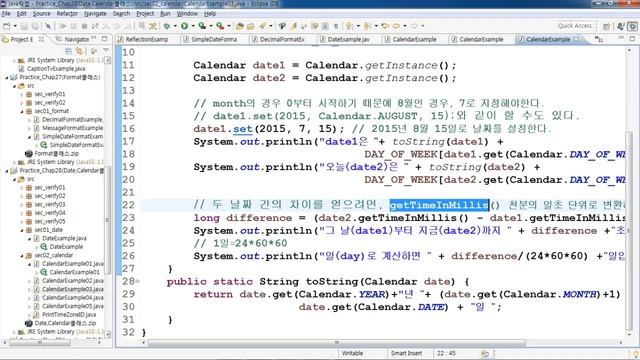
Task: Open the Window menu
Action: (187, 13)
